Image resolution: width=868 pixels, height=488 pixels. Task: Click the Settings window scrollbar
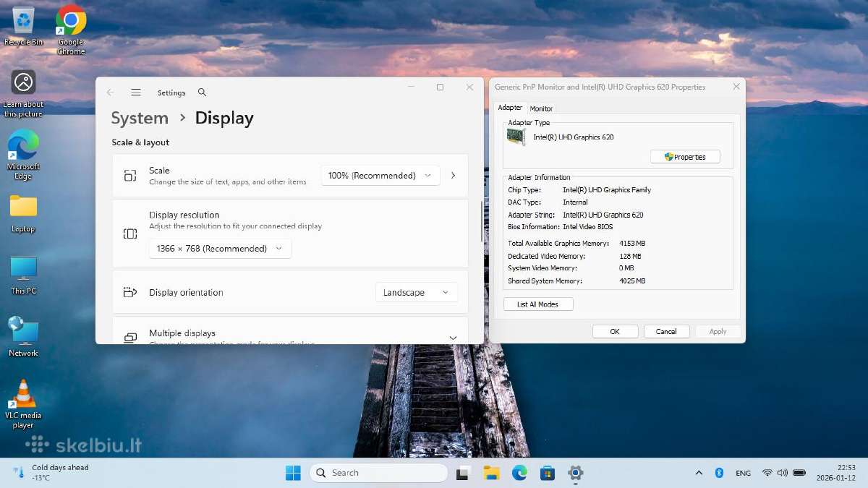coord(482,221)
